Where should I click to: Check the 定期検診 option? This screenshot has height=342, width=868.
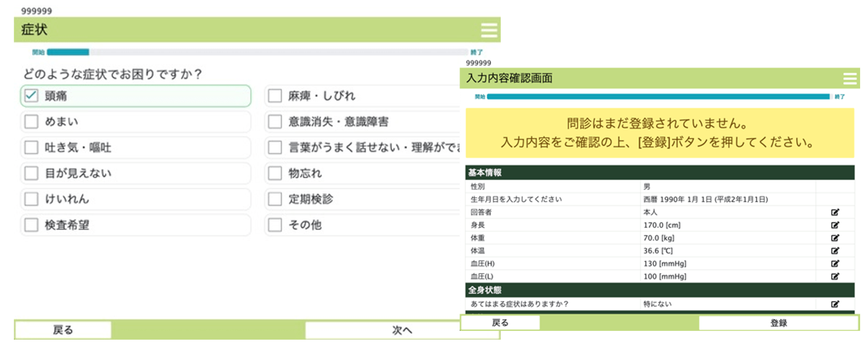pyautogui.click(x=275, y=199)
